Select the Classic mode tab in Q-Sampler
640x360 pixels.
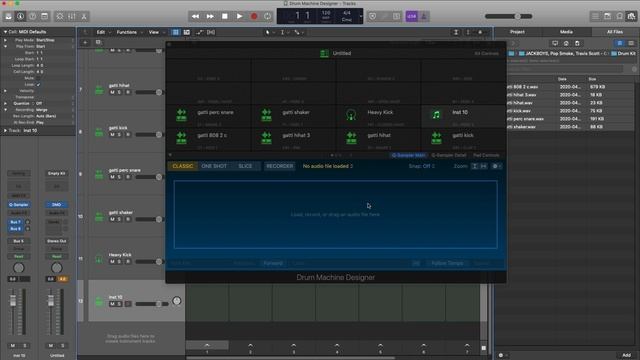[183, 166]
